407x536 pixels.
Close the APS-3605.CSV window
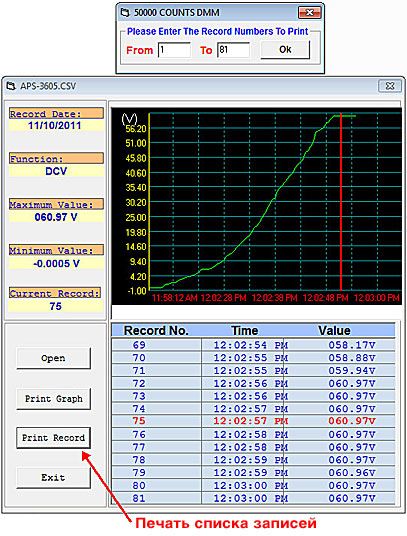(x=390, y=86)
